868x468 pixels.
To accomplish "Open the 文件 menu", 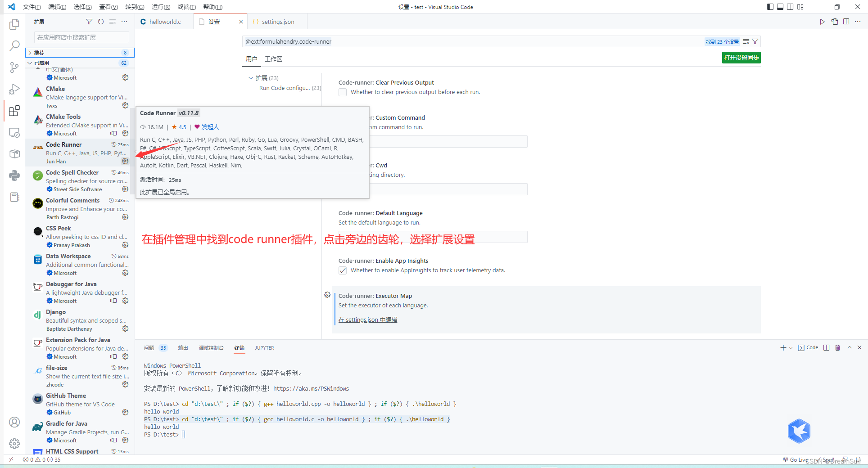I will [32, 7].
